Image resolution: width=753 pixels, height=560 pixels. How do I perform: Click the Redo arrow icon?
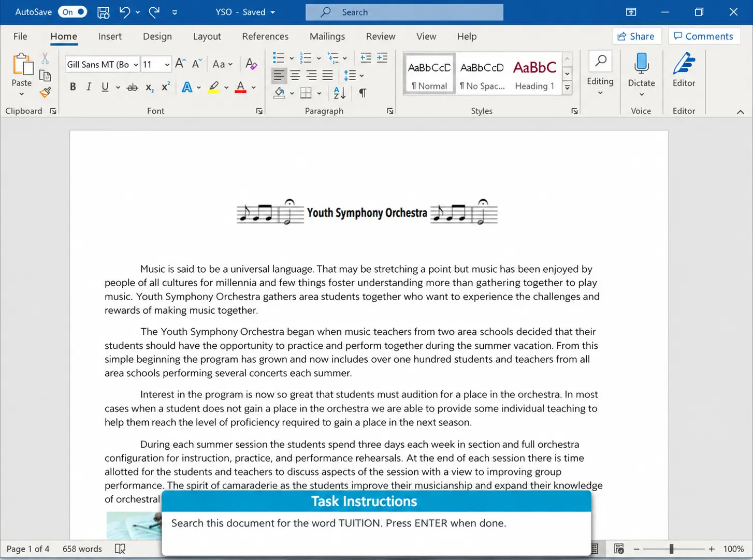[154, 12]
